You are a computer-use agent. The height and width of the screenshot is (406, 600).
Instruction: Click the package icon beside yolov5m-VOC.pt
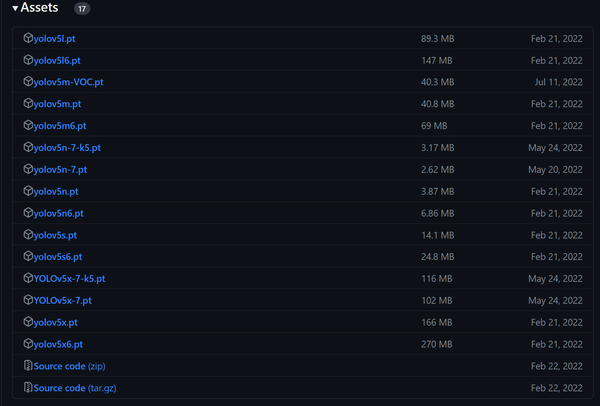point(28,82)
